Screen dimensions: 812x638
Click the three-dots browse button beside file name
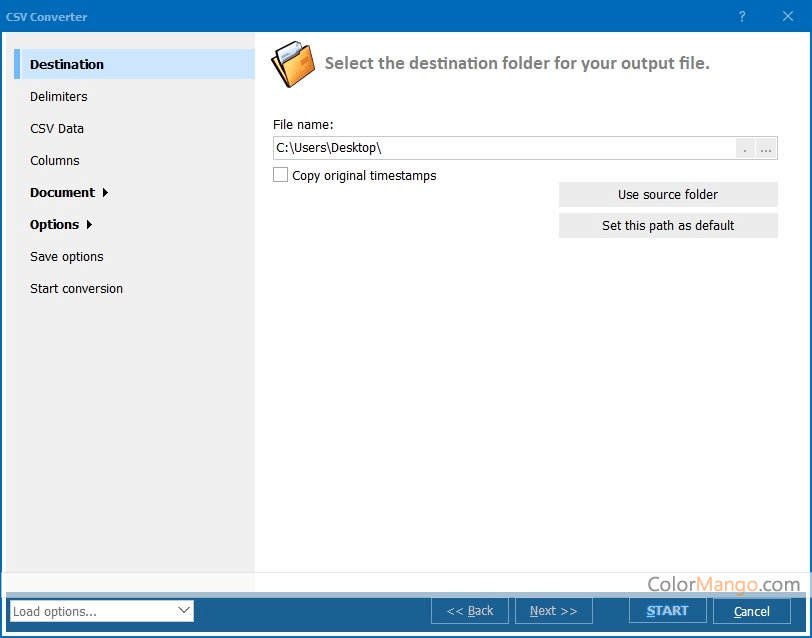(x=766, y=149)
